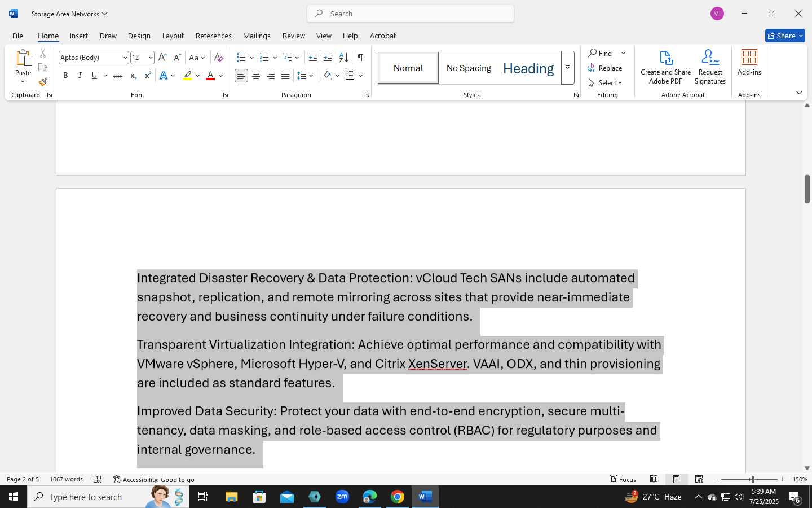Switch to the Insert tab
The width and height of the screenshot is (812, 508).
click(79, 36)
